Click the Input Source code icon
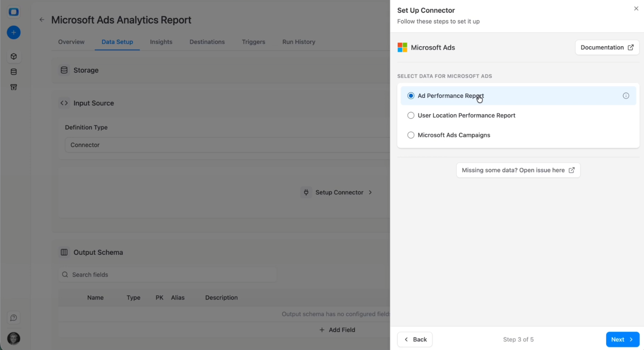The height and width of the screenshot is (350, 644). coord(64,103)
